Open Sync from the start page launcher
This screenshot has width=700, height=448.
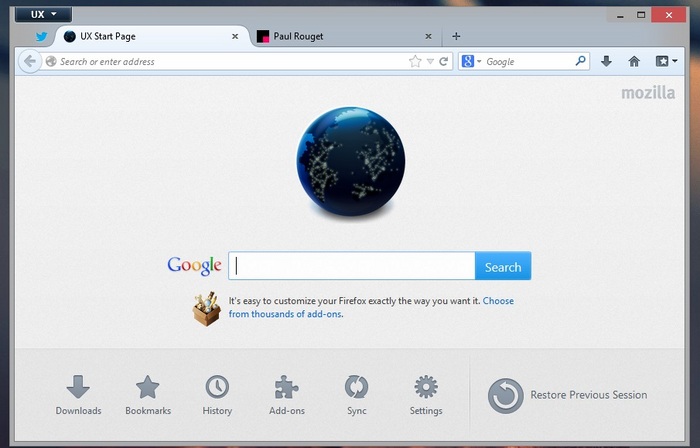click(x=356, y=395)
